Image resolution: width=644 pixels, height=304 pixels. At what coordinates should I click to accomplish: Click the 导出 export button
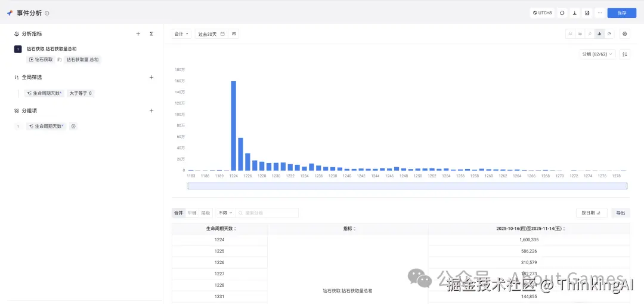621,213
